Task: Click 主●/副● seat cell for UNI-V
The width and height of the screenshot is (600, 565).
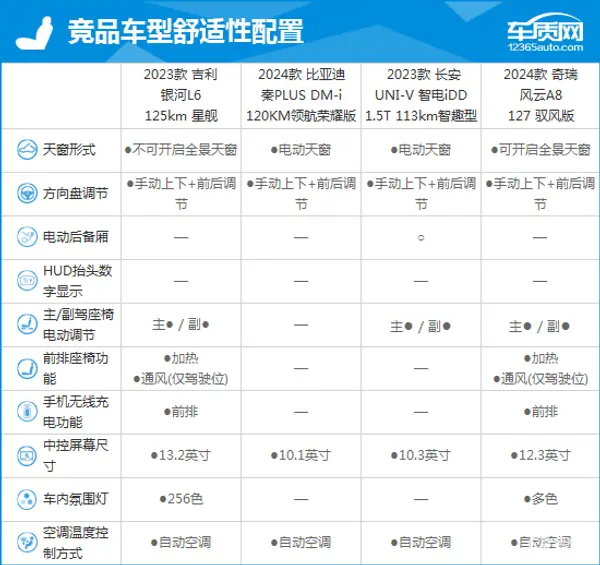Action: pos(421,326)
